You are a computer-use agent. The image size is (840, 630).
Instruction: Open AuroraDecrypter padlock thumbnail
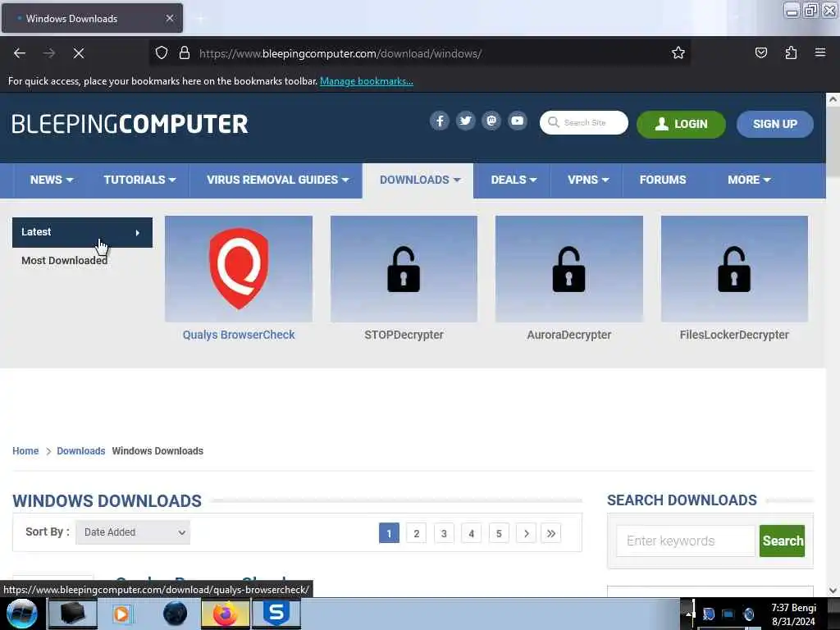coord(569,269)
